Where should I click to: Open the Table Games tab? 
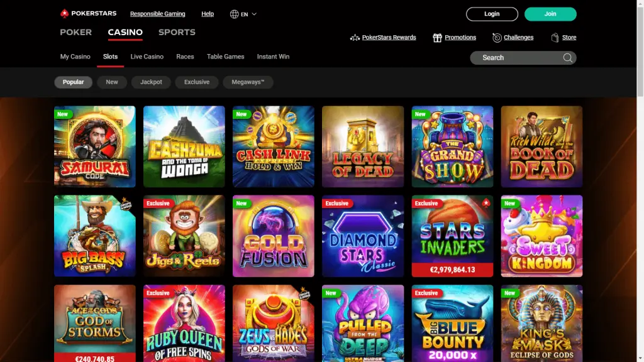(x=226, y=57)
